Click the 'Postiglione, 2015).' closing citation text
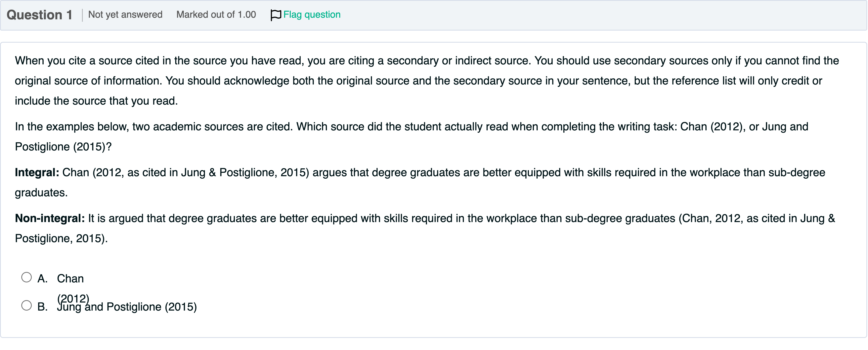 coord(61,239)
